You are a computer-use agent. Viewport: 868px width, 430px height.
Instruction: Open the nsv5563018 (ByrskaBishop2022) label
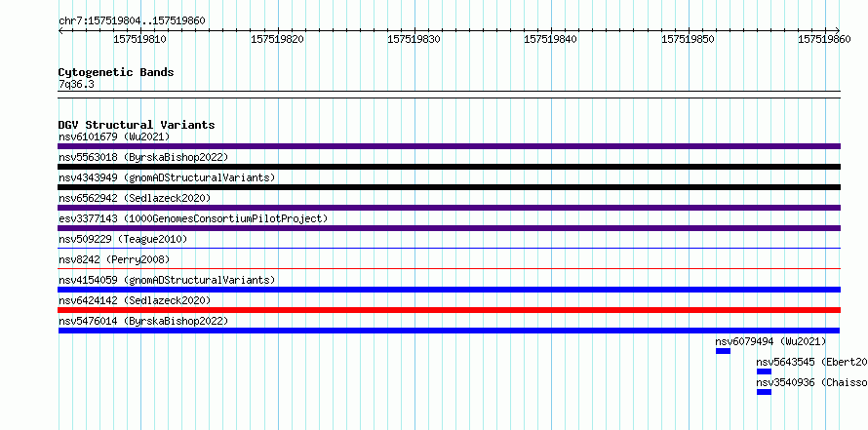(x=143, y=157)
